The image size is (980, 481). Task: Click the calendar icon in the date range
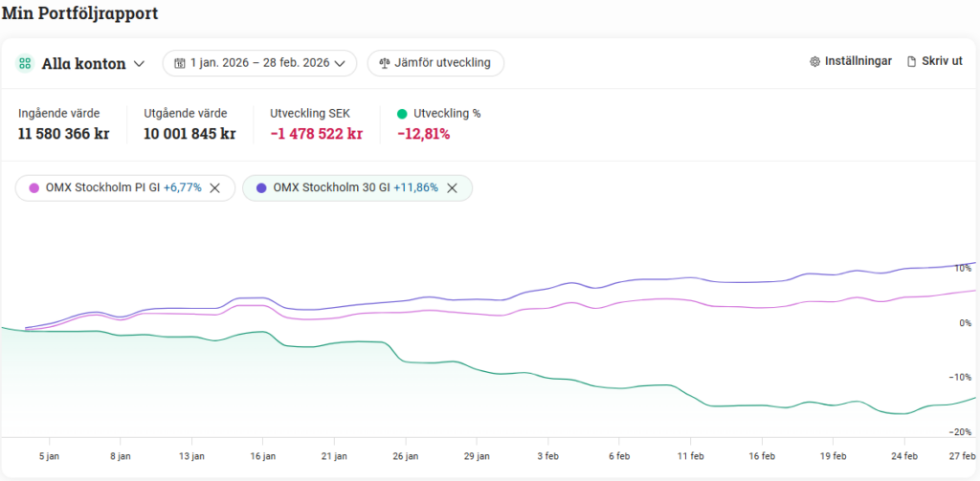click(179, 63)
